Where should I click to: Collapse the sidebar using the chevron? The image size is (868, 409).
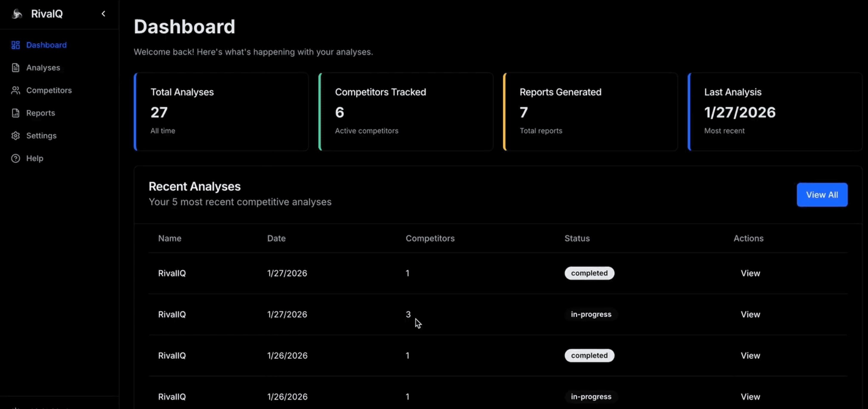point(103,14)
